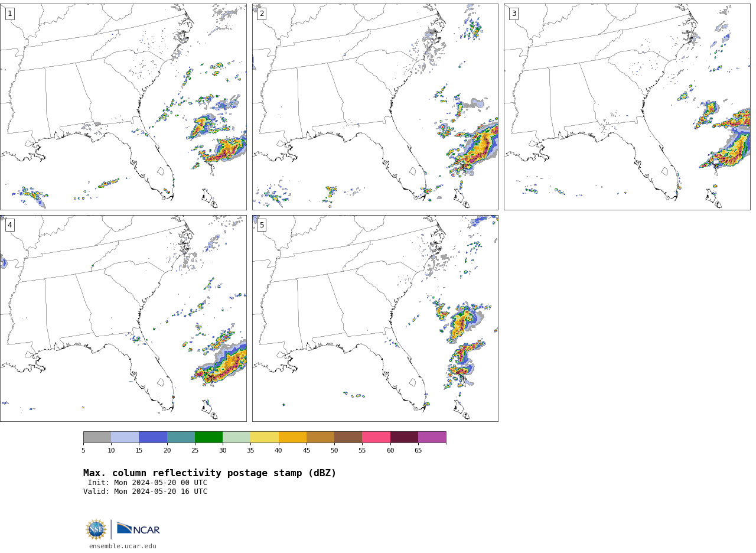The image size is (756, 553).
Task: Click the purple 65+ dBZ swatch
Action: point(432,437)
